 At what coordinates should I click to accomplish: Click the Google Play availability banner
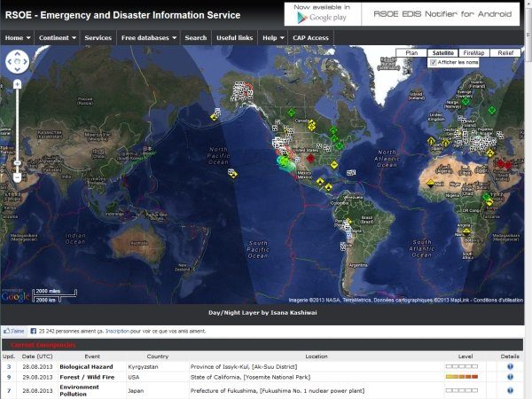click(323, 14)
